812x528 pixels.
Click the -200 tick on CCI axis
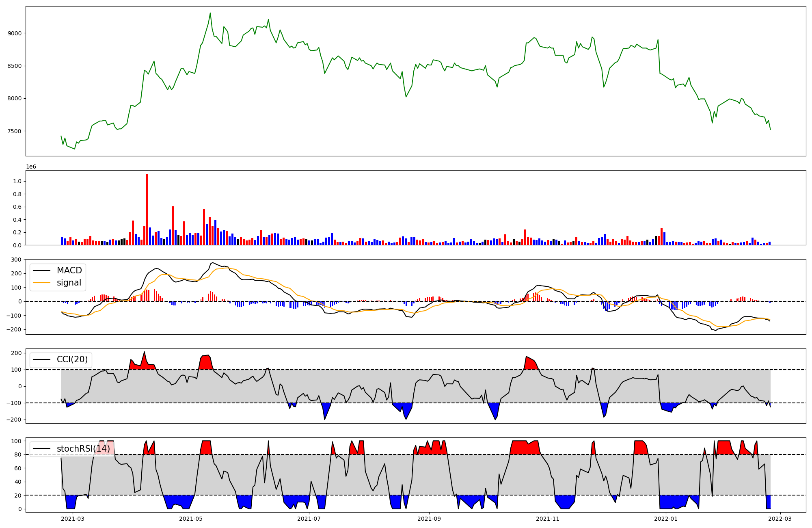[x=14, y=420]
